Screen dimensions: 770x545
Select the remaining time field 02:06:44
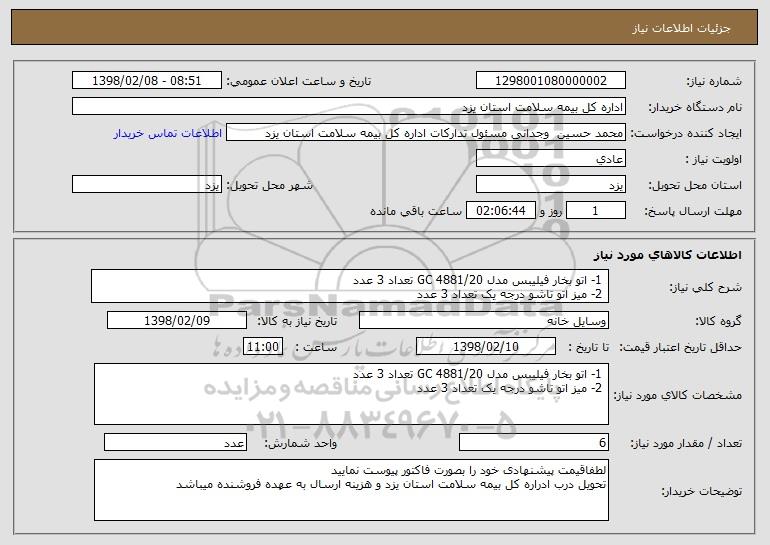click(500, 211)
